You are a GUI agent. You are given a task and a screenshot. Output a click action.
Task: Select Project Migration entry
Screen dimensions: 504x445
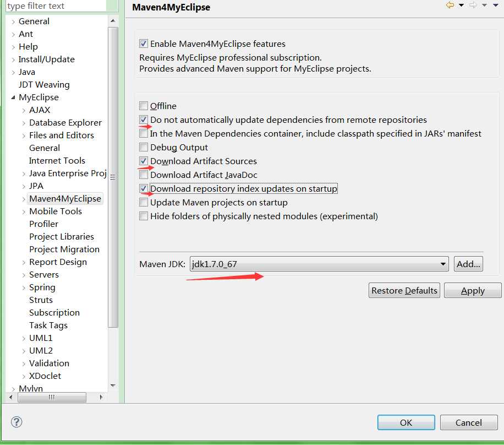[64, 249]
